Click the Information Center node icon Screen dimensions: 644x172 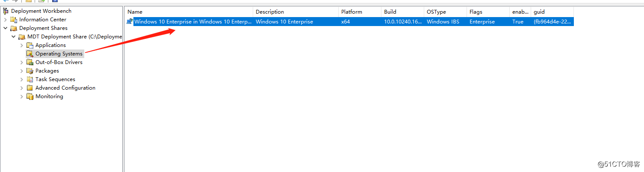coord(14,20)
